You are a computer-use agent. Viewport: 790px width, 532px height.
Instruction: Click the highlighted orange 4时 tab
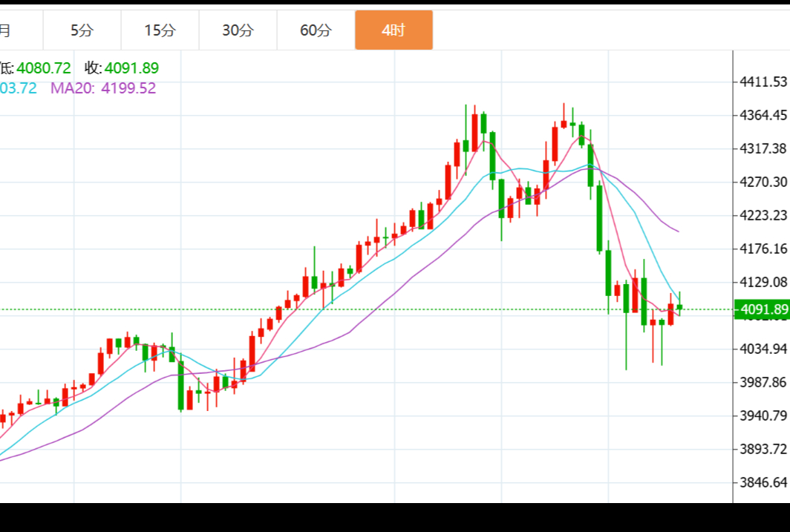[x=394, y=30]
